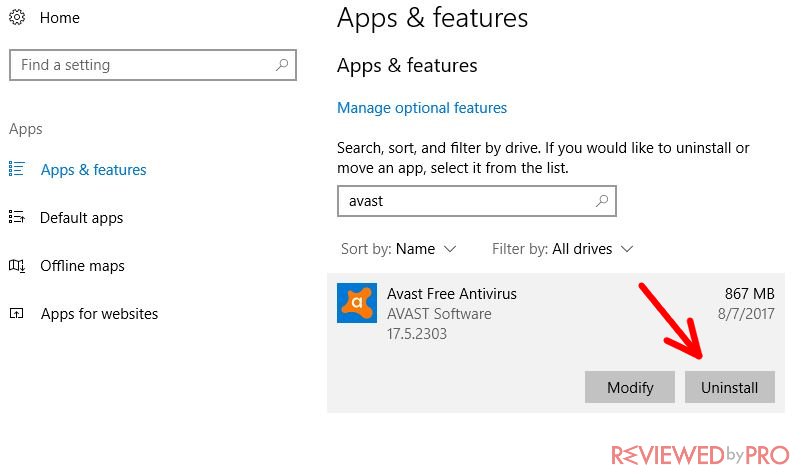This screenshot has height=475, width=802.
Task: Click the Avast orange app icon
Action: 357,303
